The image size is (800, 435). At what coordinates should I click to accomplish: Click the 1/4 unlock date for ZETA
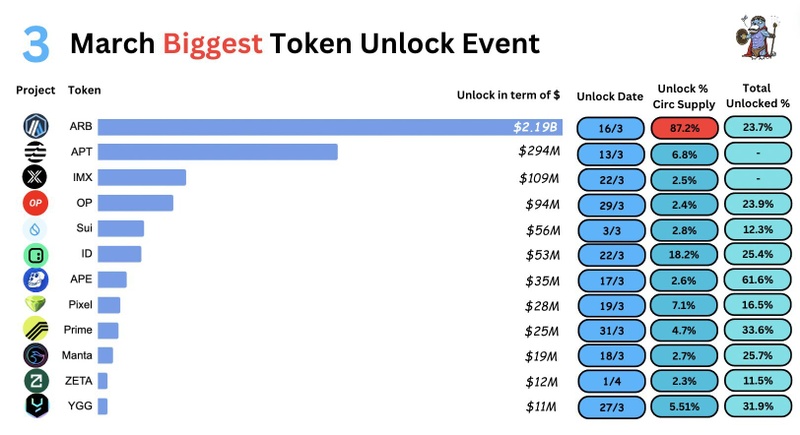tap(610, 381)
